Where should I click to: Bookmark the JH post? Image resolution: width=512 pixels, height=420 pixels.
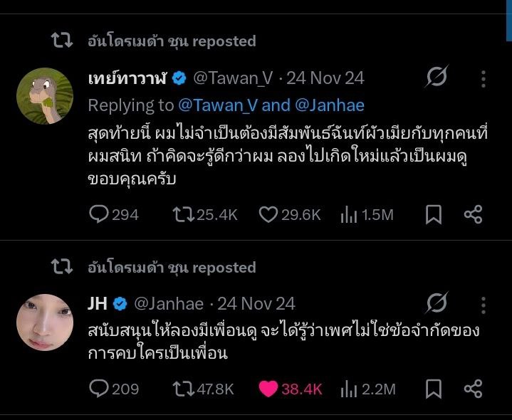click(x=433, y=389)
